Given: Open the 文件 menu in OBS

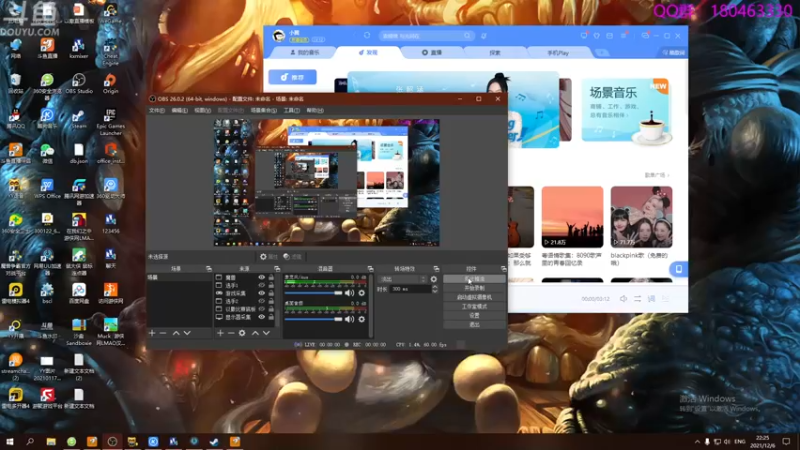Looking at the screenshot, I should [x=157, y=110].
